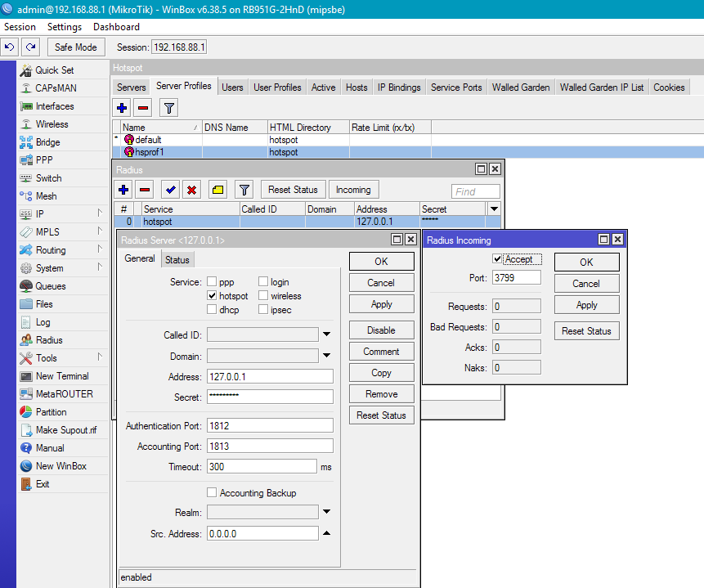
Task: Click Reset Status in Radius Incoming dialog
Action: point(586,331)
